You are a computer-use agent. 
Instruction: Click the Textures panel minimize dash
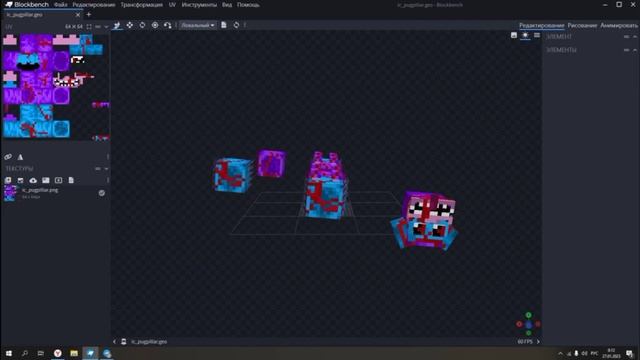(98, 169)
